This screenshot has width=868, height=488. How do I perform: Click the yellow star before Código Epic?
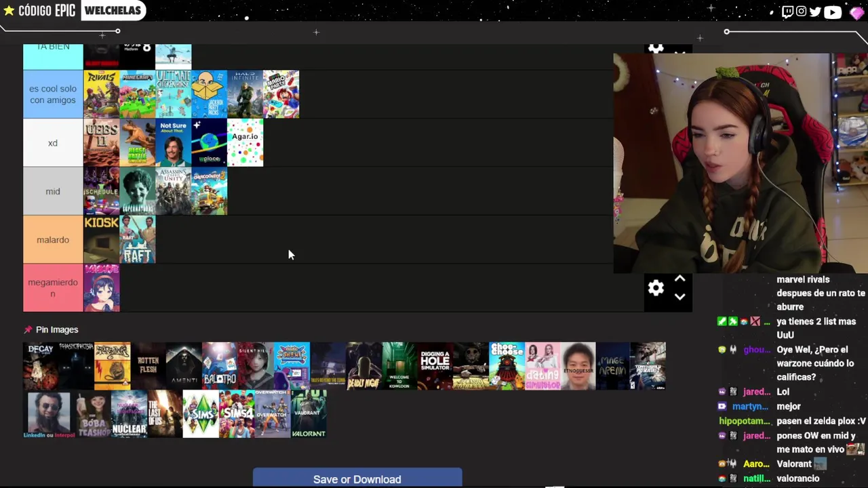coord(9,11)
